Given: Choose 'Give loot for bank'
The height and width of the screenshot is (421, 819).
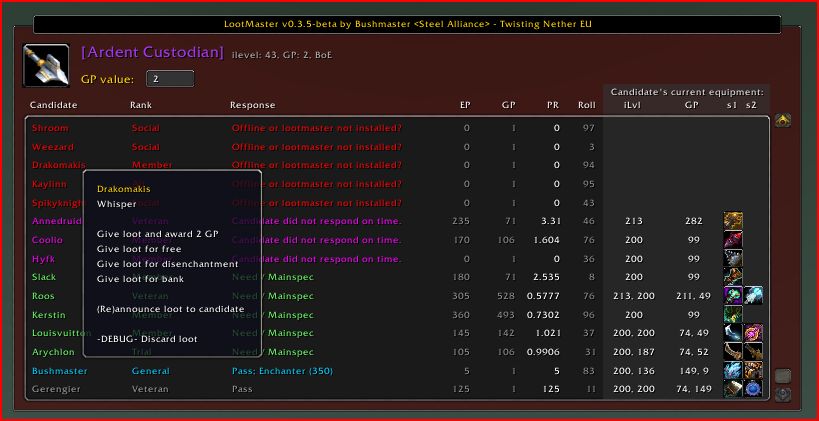Looking at the screenshot, I should click(x=140, y=279).
